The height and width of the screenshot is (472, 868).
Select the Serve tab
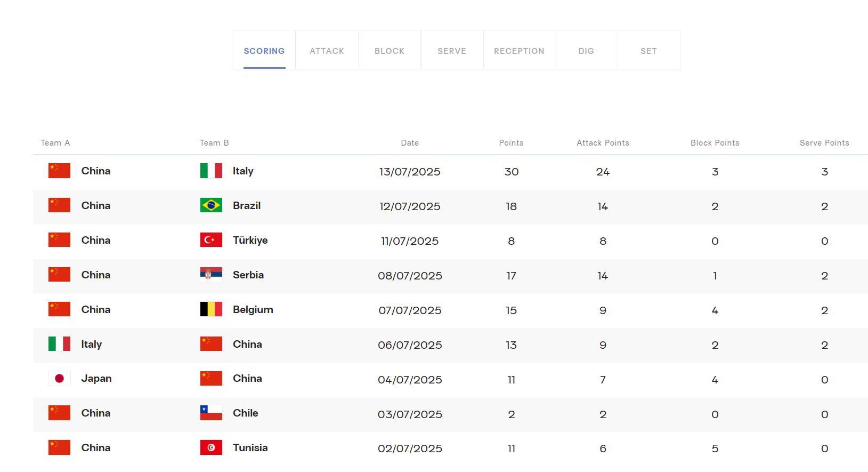tap(452, 51)
